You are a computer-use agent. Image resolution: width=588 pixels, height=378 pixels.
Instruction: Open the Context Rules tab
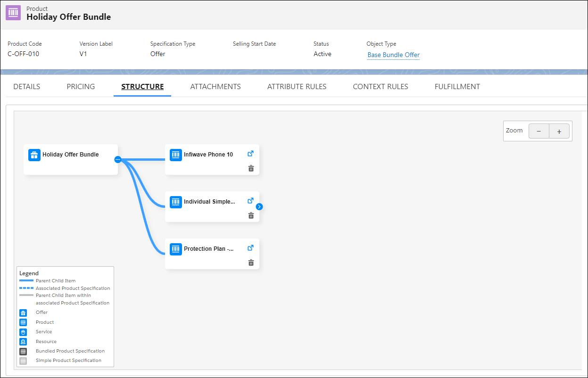[380, 86]
